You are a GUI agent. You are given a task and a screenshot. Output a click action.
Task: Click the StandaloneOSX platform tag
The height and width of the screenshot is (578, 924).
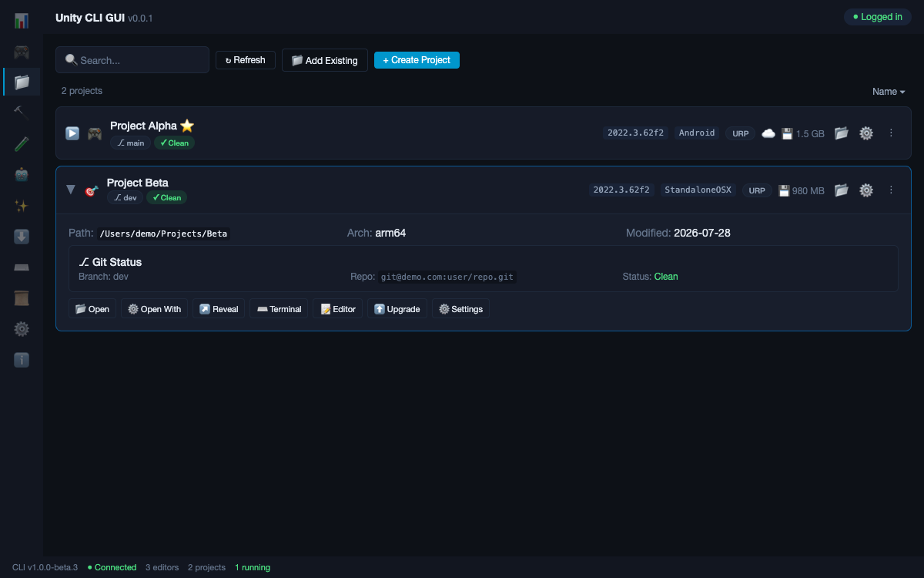(x=698, y=190)
